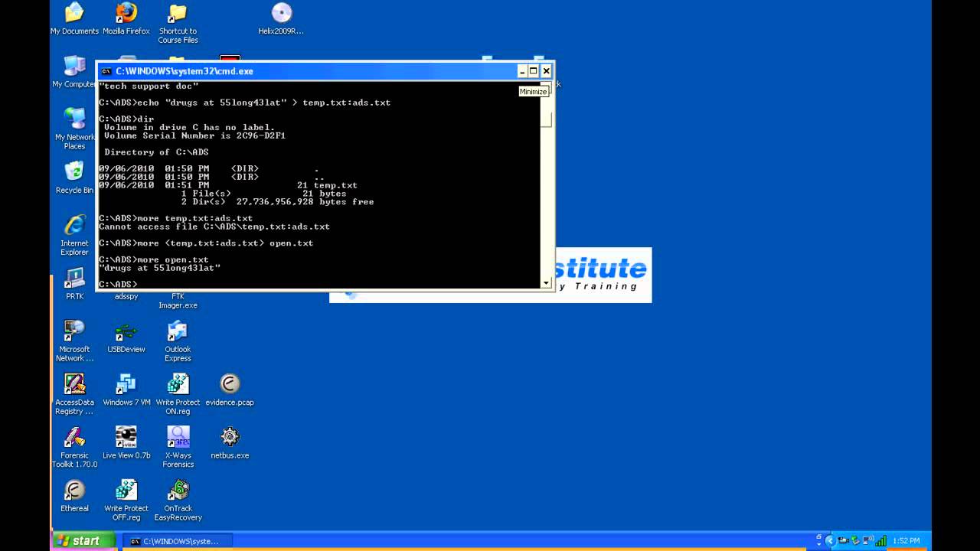Viewport: 980px width, 551px height.
Task: Open the USBDeview desktop icon
Action: point(126,337)
